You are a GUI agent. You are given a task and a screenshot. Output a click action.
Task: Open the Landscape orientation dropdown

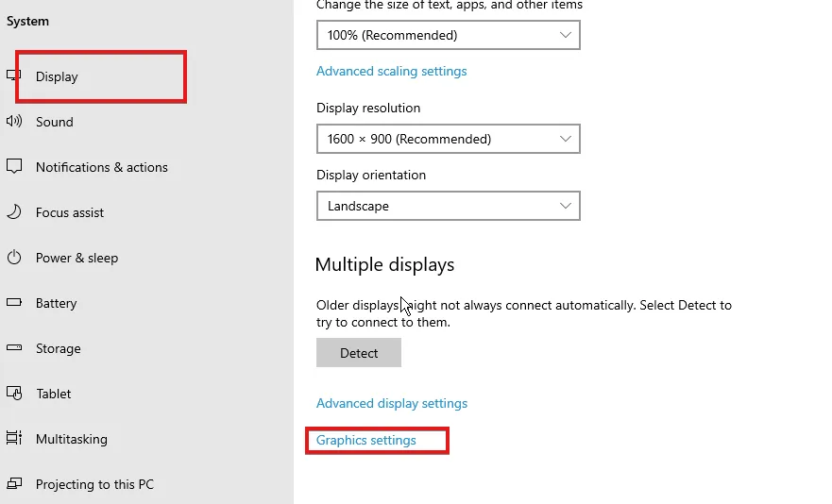point(448,206)
